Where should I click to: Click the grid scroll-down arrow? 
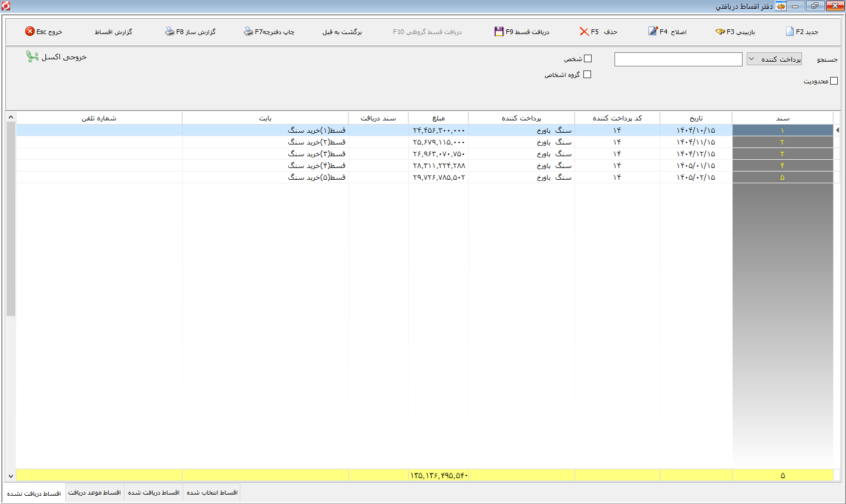(11, 476)
